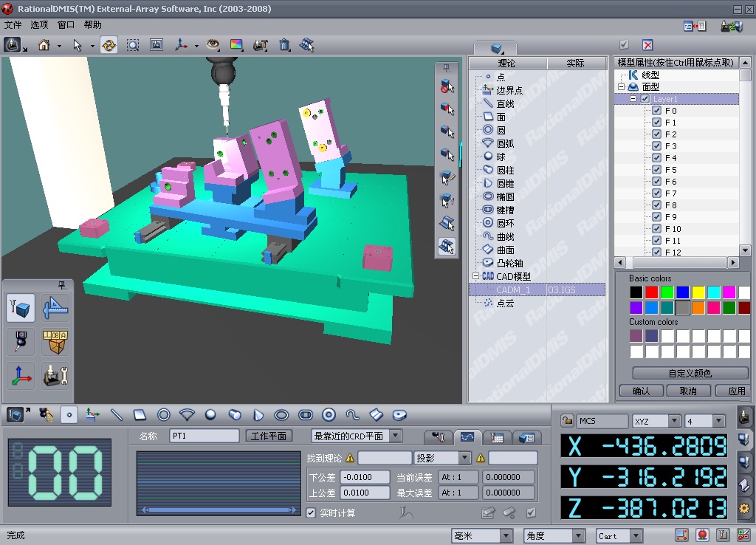Toggle the F 7 face checkbox
The width and height of the screenshot is (756, 545).
point(656,193)
